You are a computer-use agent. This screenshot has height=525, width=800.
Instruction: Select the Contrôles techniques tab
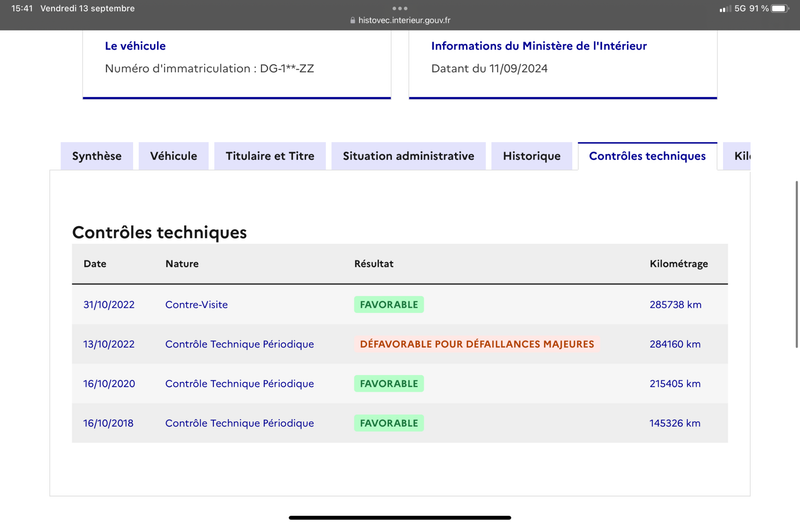pos(647,156)
